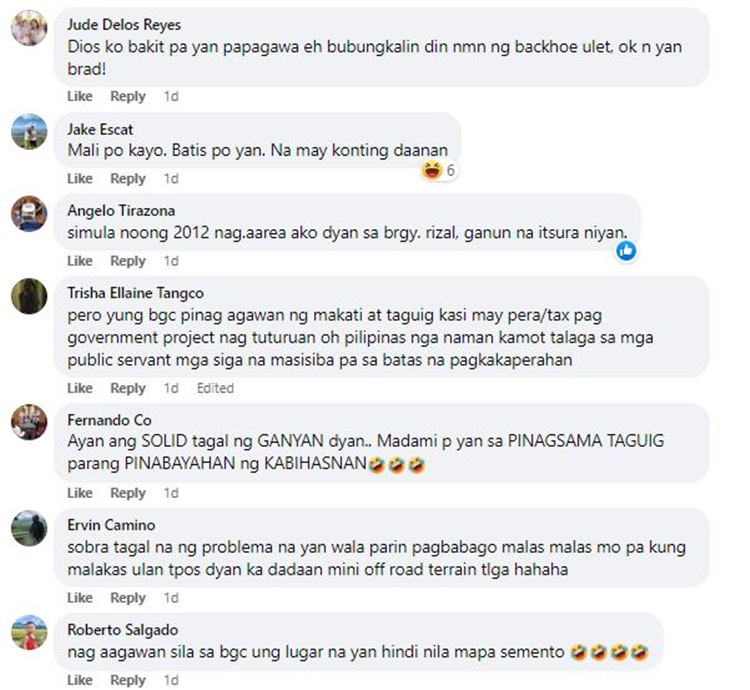Open Ervin Camino's avatar

(29, 528)
